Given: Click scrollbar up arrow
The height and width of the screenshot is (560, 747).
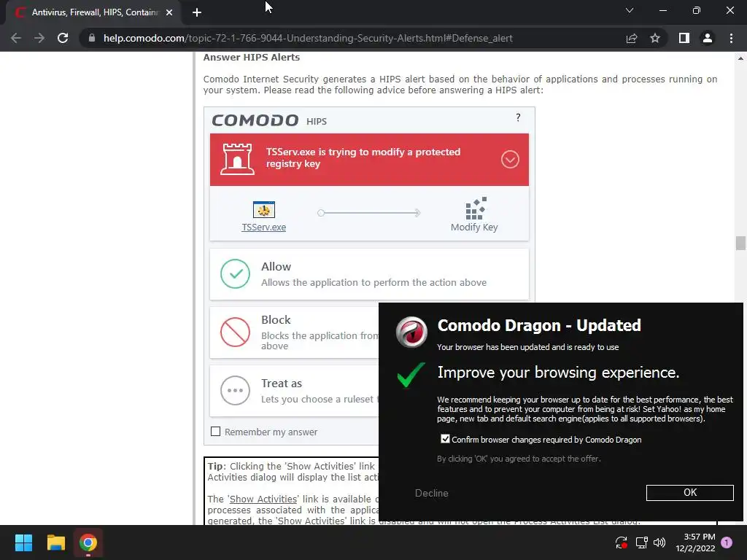Looking at the screenshot, I should [x=740, y=58].
